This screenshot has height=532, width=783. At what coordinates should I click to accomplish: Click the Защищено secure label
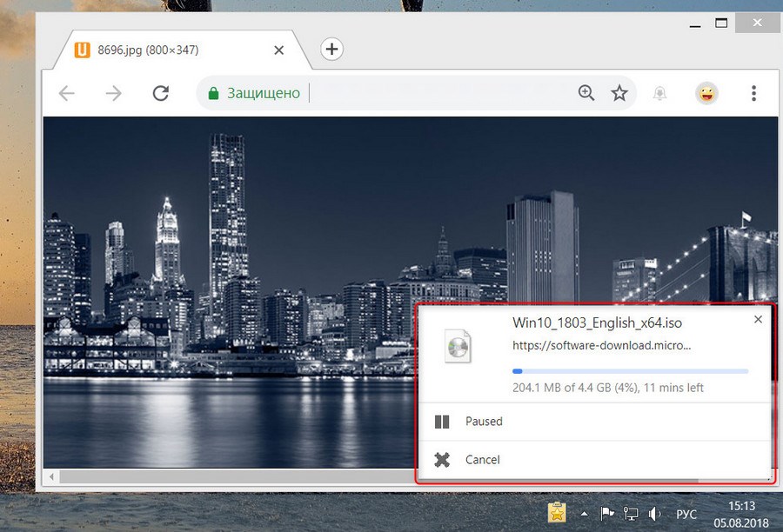tap(264, 93)
